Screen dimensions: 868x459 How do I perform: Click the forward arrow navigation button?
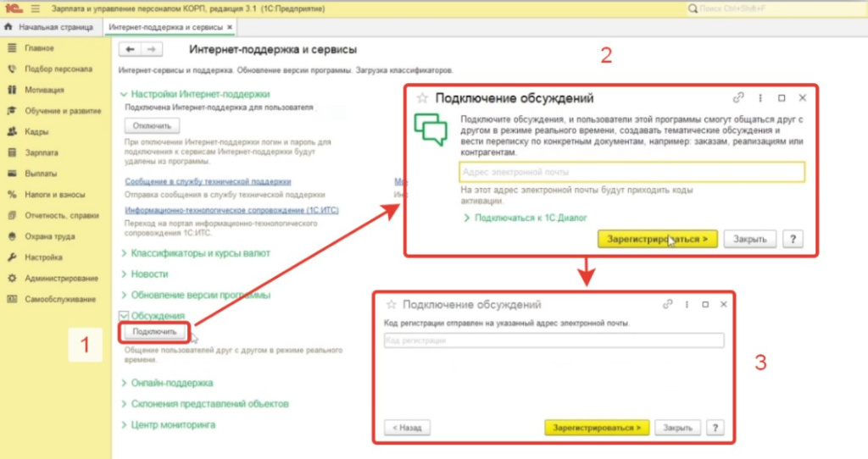point(151,50)
